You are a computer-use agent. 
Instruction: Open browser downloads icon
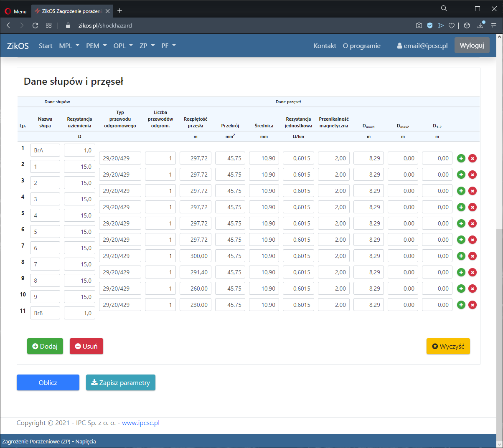pyautogui.click(x=480, y=25)
